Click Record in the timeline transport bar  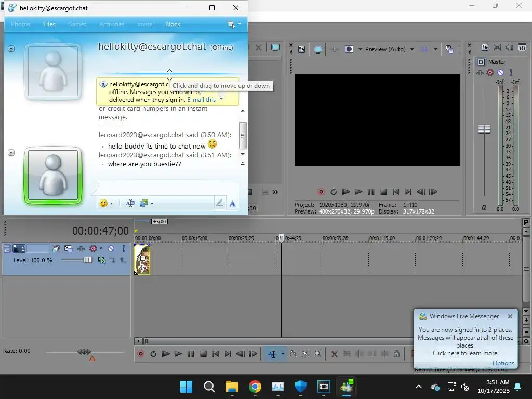[x=141, y=354]
